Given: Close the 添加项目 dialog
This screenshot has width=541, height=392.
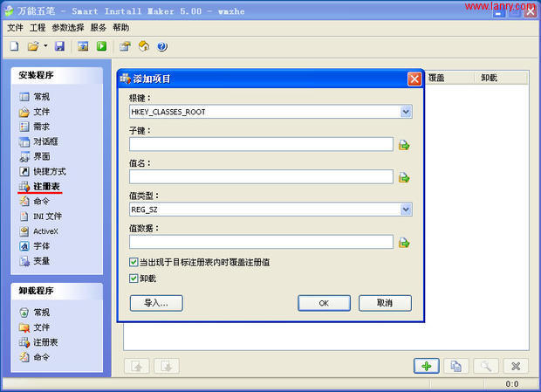Looking at the screenshot, I should [414, 79].
